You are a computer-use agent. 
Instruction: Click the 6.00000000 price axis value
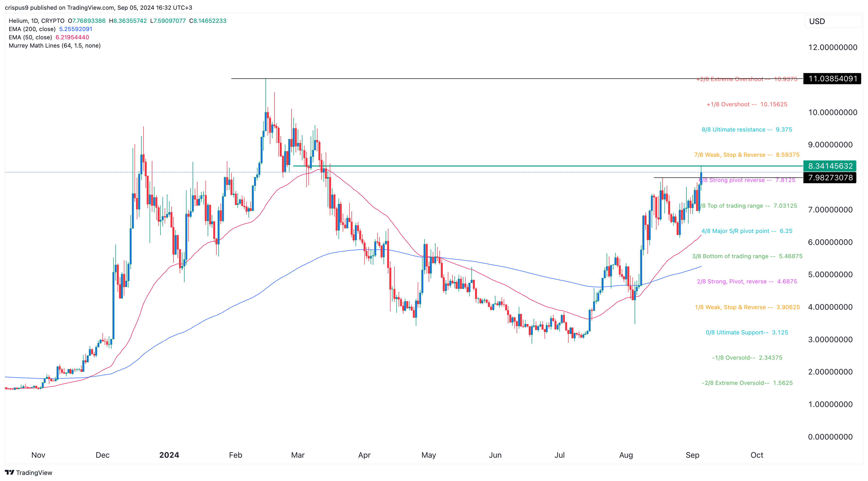tap(830, 242)
